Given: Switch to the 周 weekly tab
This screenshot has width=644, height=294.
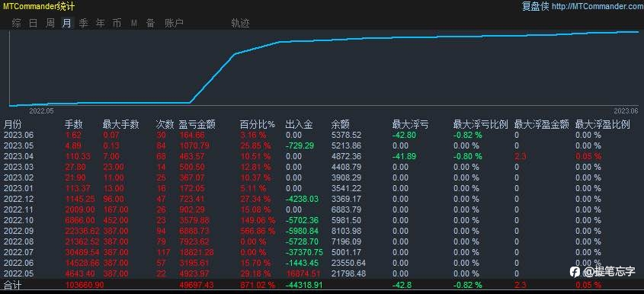Looking at the screenshot, I should [x=50, y=23].
